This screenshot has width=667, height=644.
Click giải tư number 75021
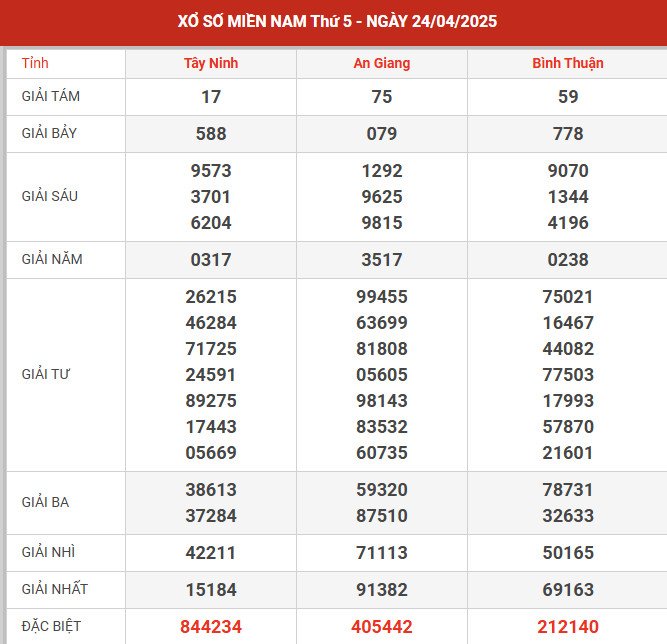point(568,297)
